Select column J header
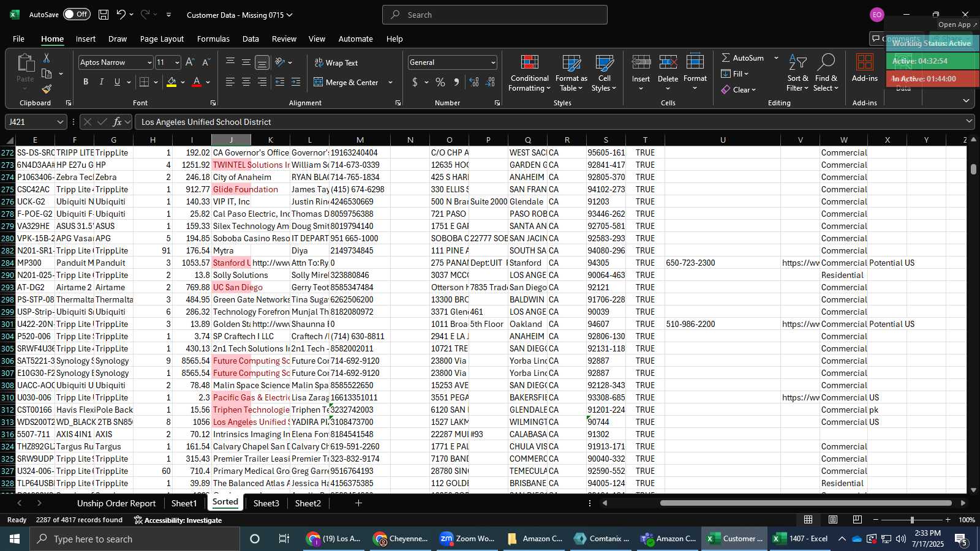The height and width of the screenshot is (551, 980). (x=231, y=140)
